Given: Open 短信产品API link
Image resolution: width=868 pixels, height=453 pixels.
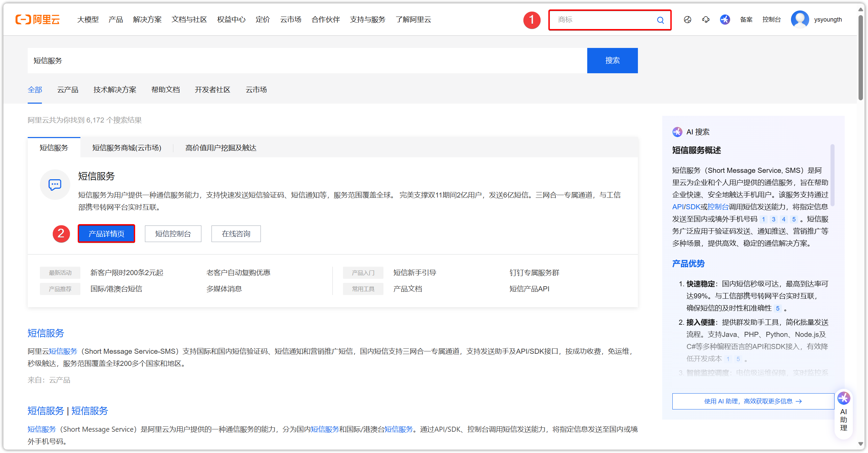Looking at the screenshot, I should [529, 289].
